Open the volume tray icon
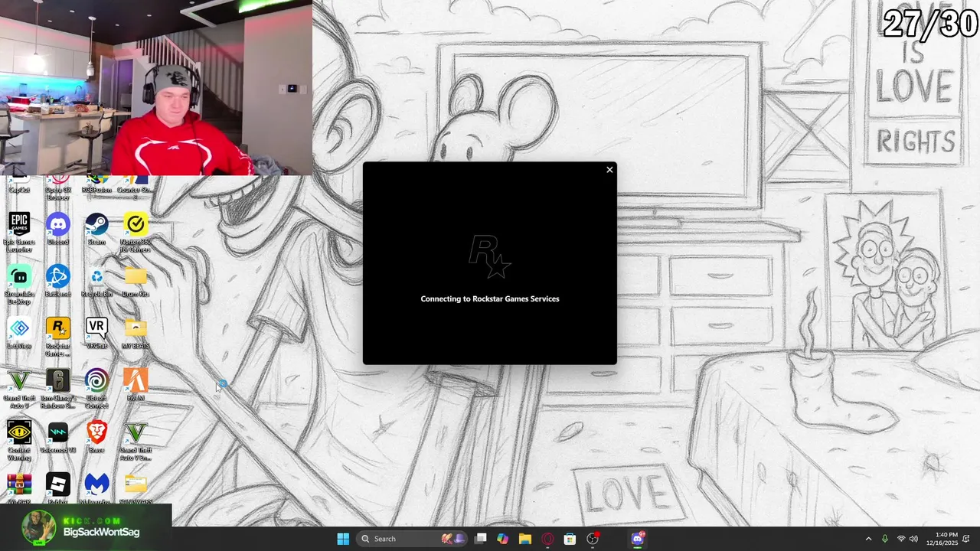Image resolution: width=980 pixels, height=551 pixels. pyautogui.click(x=913, y=539)
